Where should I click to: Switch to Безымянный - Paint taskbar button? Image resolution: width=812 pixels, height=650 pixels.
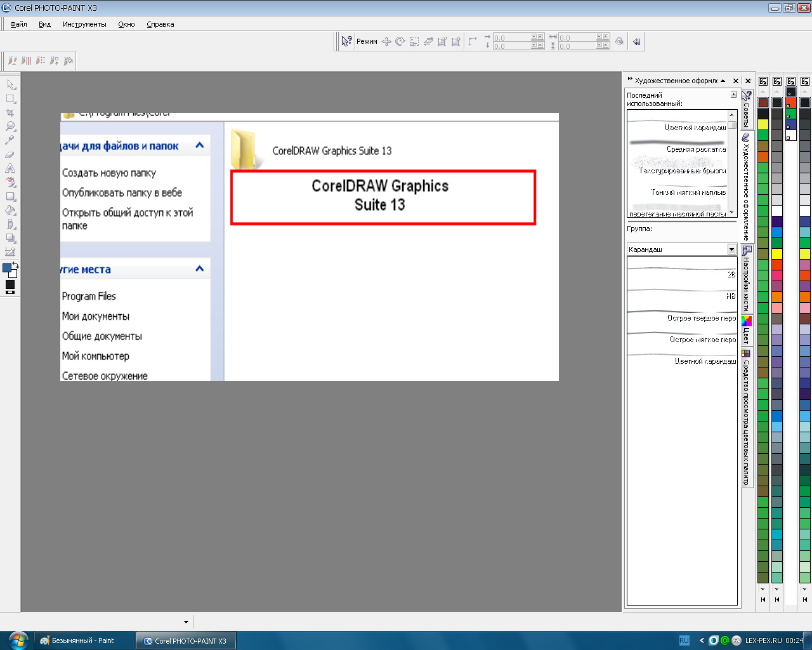(83, 640)
